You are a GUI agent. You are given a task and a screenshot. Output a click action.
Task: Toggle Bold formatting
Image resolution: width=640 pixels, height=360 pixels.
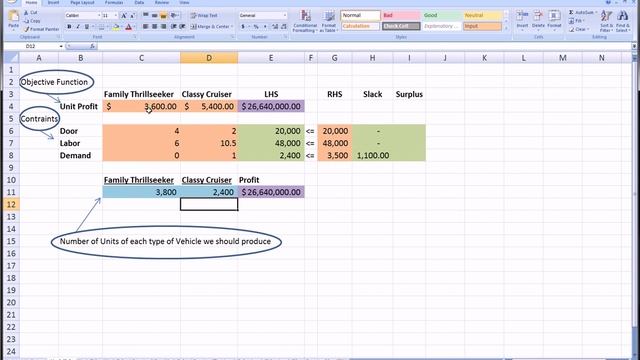[x=69, y=27]
